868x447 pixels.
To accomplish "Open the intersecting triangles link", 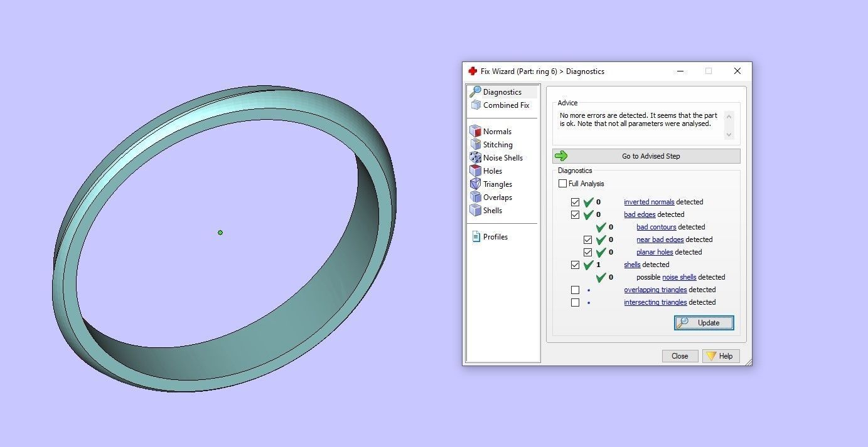I will click(655, 302).
